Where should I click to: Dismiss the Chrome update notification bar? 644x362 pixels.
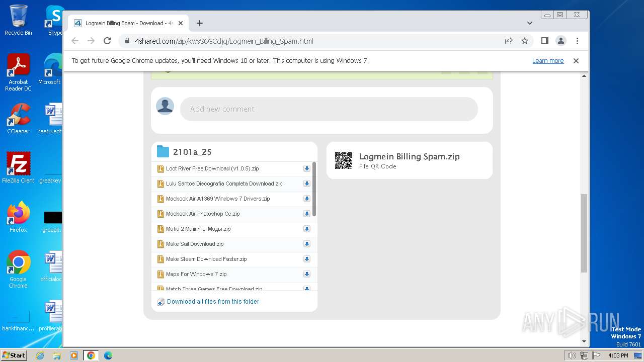576,61
